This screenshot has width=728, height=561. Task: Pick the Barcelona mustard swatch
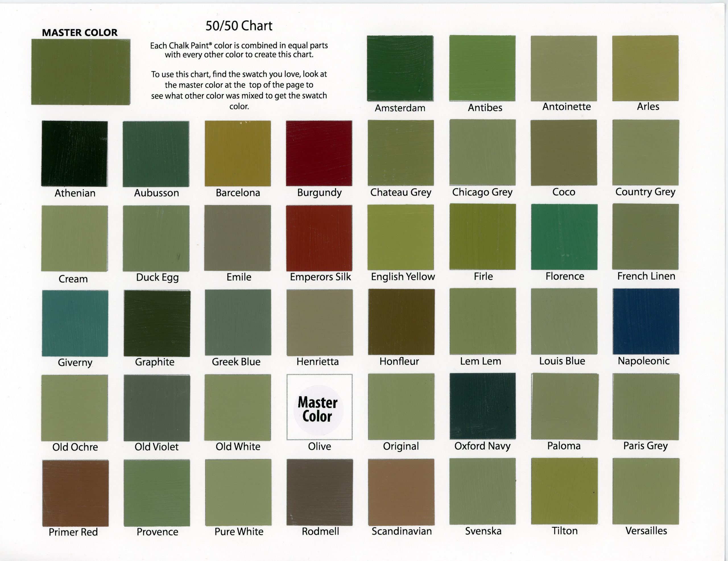click(238, 153)
